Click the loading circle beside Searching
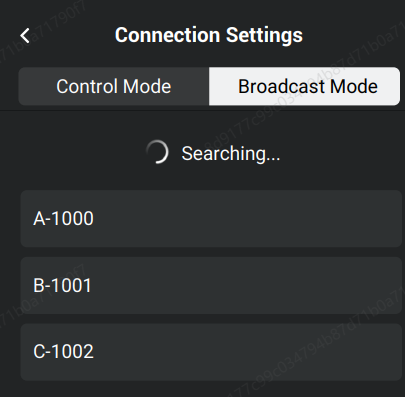 tap(157, 152)
